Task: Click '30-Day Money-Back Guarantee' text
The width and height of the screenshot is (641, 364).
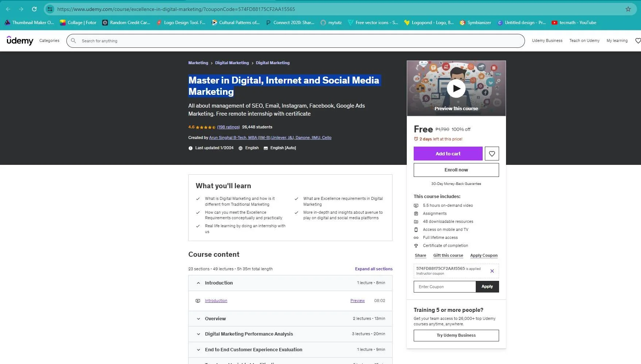Action: [x=456, y=184]
